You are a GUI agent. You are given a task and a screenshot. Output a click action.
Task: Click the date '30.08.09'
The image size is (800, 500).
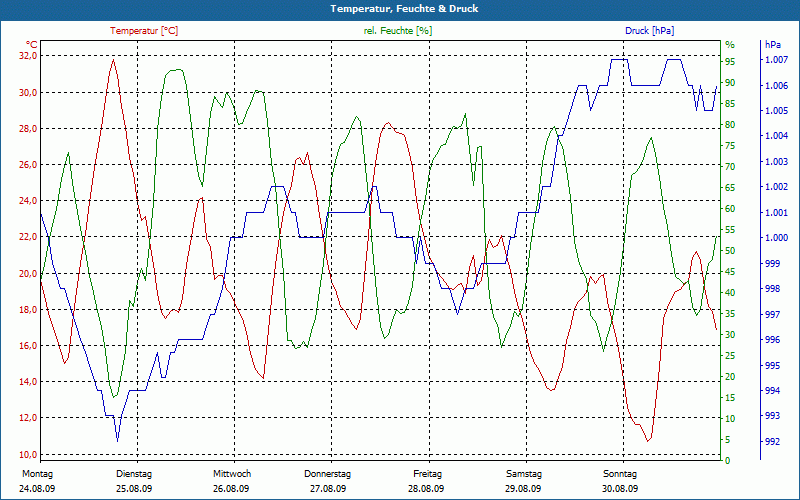tap(620, 489)
